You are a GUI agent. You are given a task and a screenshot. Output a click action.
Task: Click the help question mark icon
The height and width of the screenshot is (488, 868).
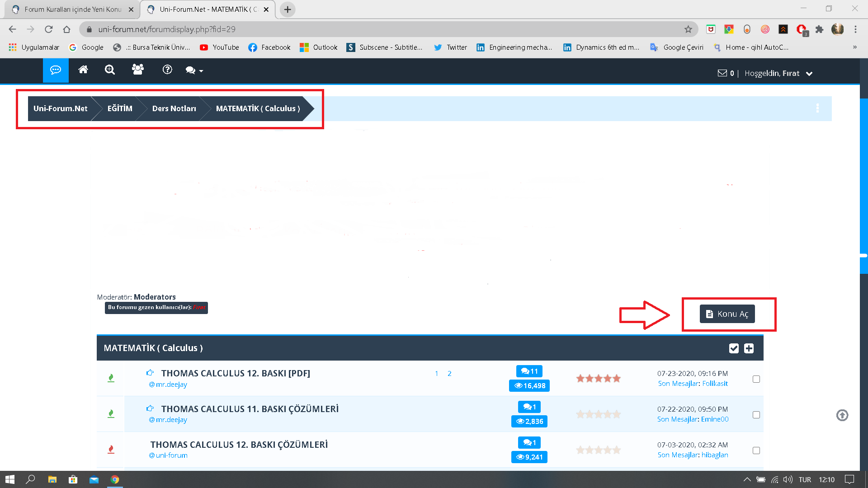(167, 70)
